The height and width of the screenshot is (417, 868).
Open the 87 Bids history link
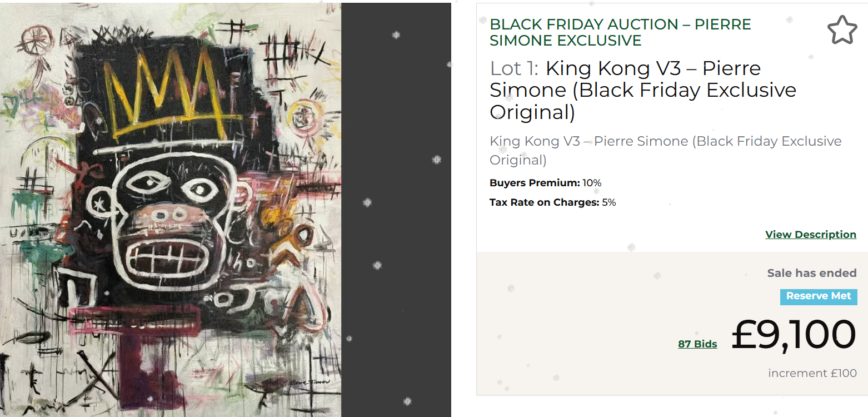click(697, 344)
